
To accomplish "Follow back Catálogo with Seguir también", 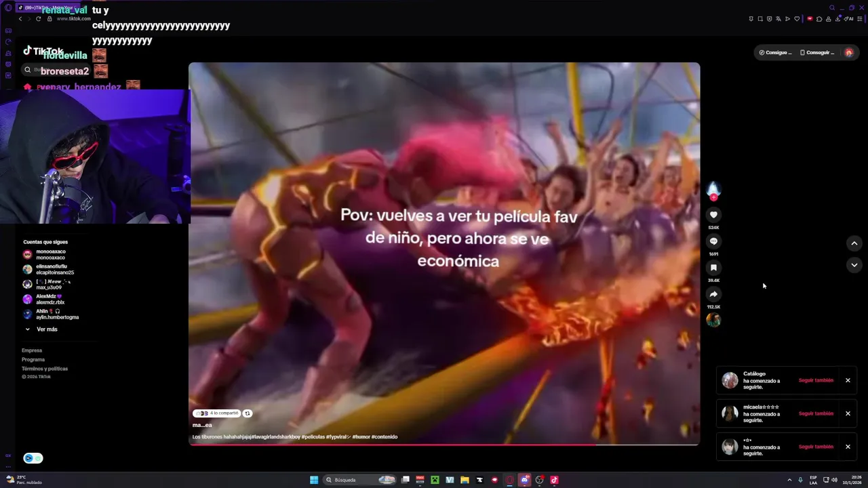I will coord(816,380).
